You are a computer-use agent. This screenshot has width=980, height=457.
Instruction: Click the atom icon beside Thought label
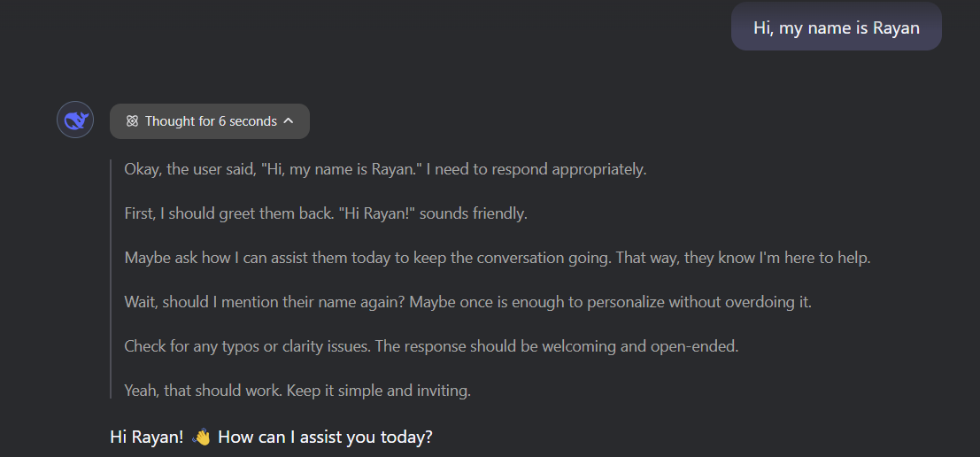pos(132,121)
